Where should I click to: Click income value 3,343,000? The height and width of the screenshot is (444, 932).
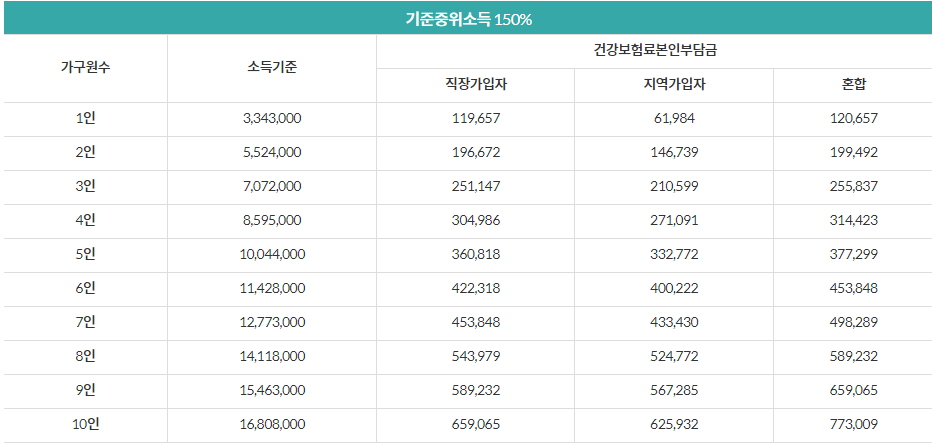click(272, 118)
